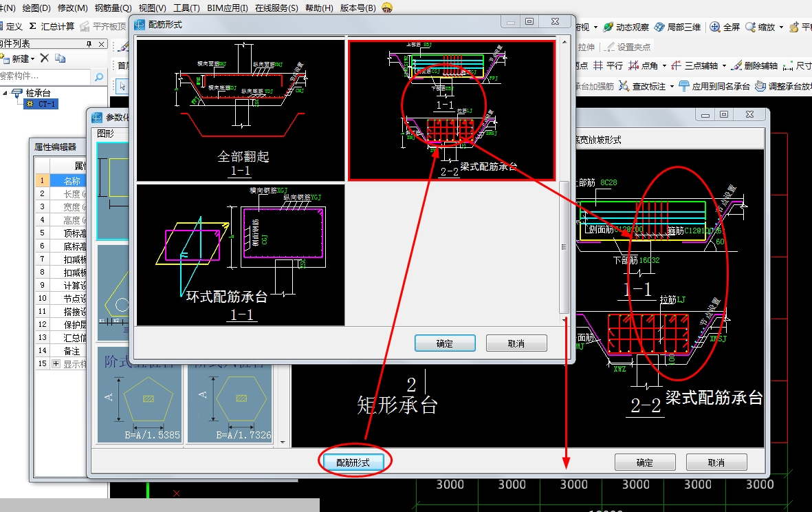Open the 在线服务(S) menu
812x512 pixels.
(276, 8)
